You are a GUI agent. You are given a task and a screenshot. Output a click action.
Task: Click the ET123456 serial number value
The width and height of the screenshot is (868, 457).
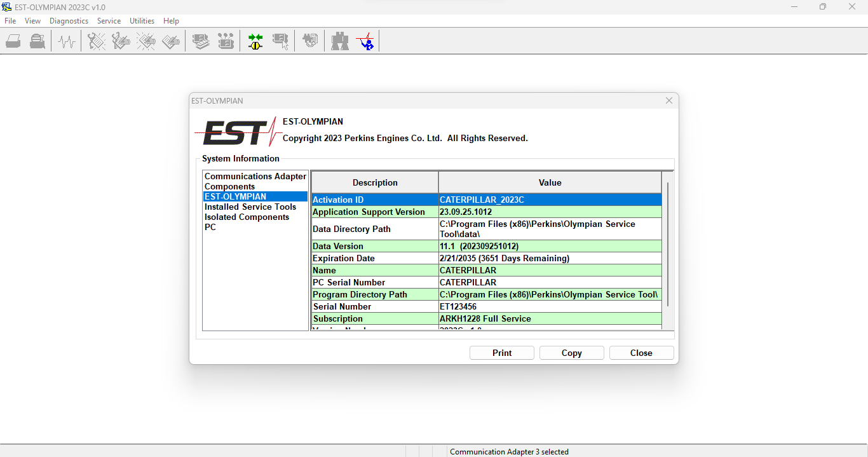point(550,306)
